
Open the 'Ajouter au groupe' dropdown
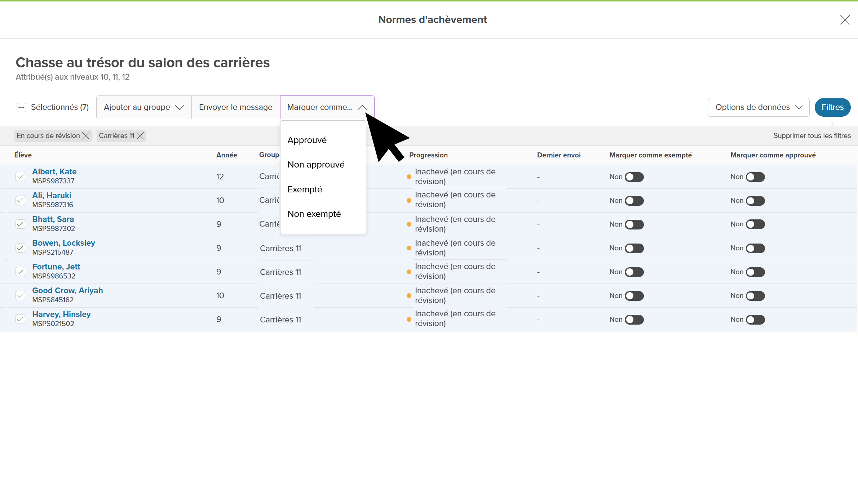[x=144, y=107]
